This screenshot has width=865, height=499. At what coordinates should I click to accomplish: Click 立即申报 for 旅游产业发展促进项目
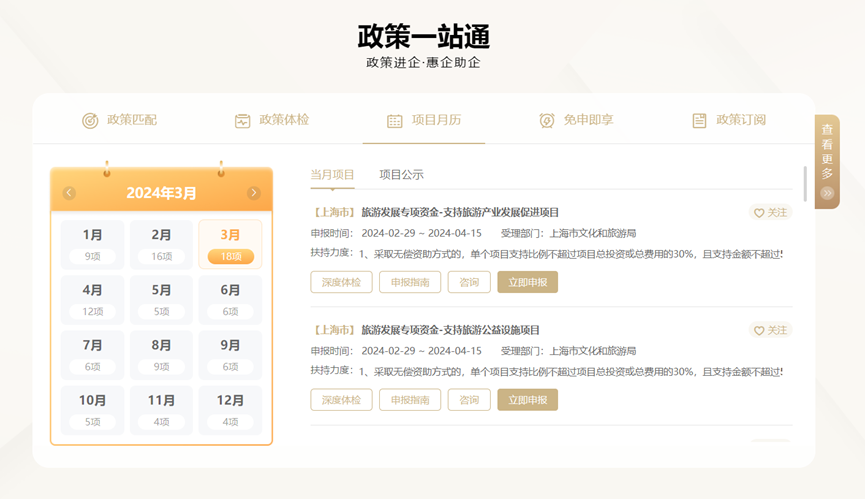click(x=527, y=282)
